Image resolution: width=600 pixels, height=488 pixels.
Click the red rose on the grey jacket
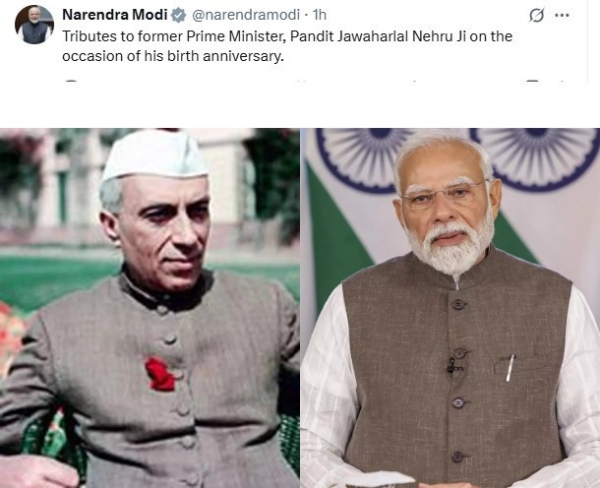click(x=160, y=374)
